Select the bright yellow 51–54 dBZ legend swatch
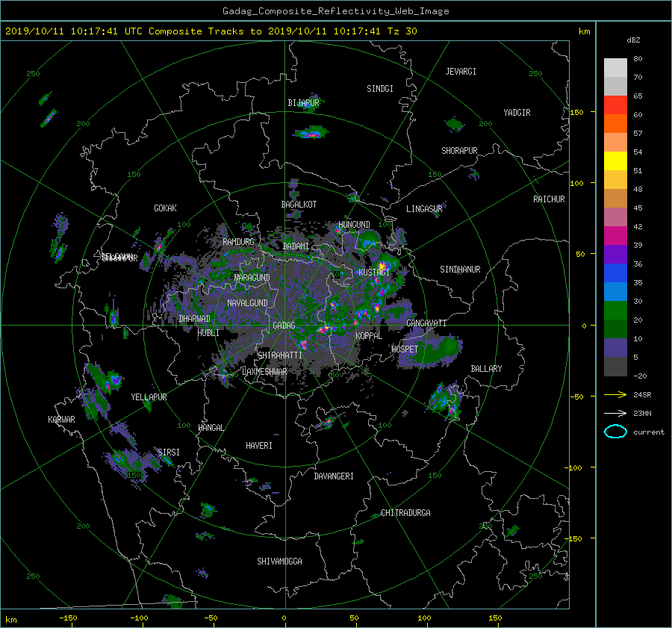This screenshot has width=672, height=628. (615, 161)
